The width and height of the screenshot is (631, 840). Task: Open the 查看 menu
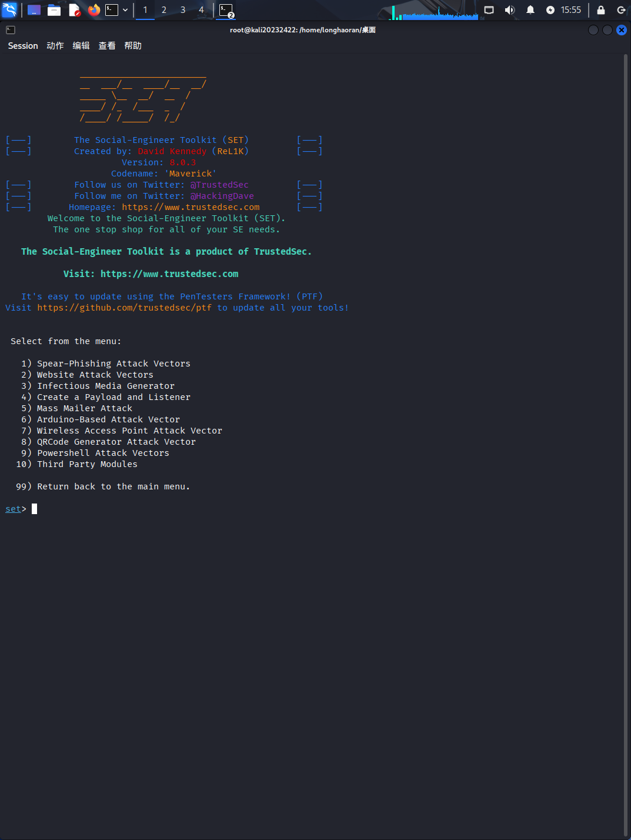pyautogui.click(x=107, y=46)
